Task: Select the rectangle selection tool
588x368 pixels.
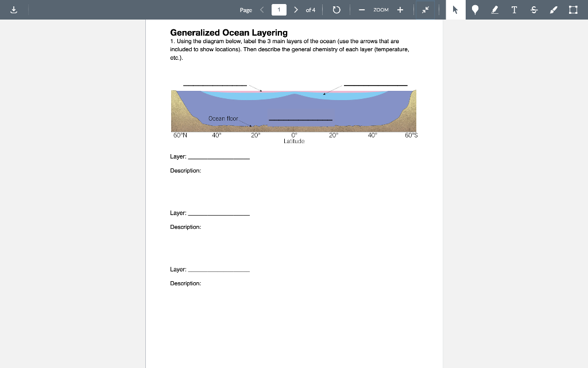Action: click(x=571, y=9)
